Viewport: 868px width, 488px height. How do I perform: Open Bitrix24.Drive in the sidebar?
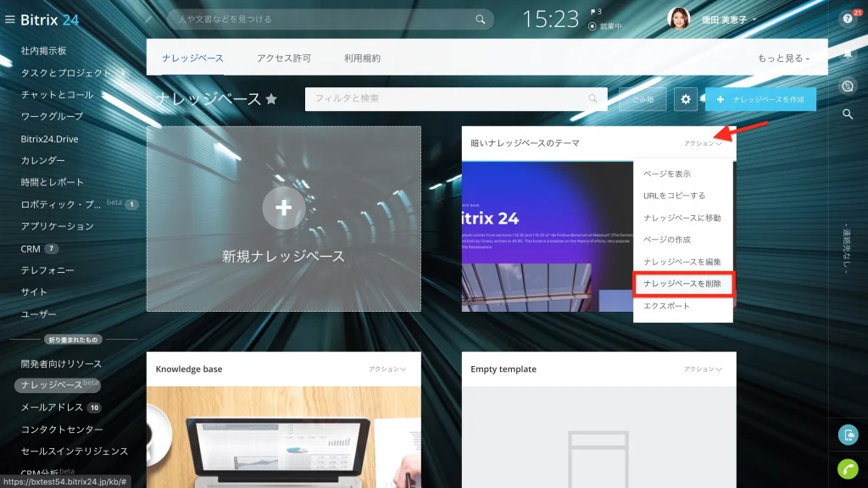[49, 139]
